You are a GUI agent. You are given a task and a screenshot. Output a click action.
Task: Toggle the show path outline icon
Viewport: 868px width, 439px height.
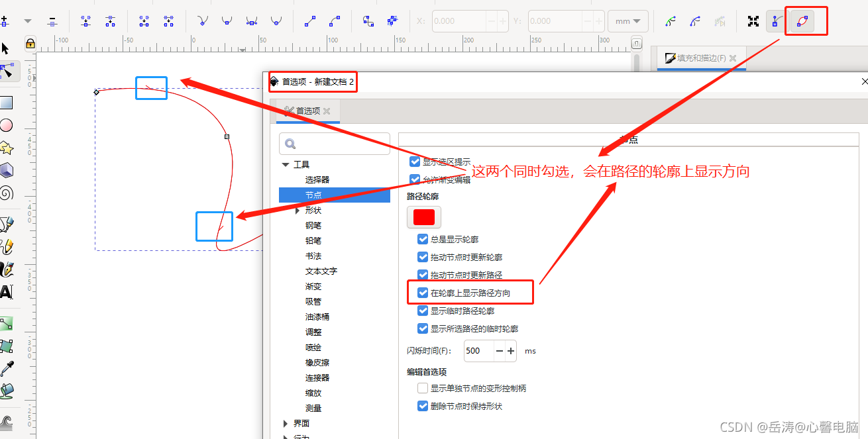pyautogui.click(x=802, y=21)
